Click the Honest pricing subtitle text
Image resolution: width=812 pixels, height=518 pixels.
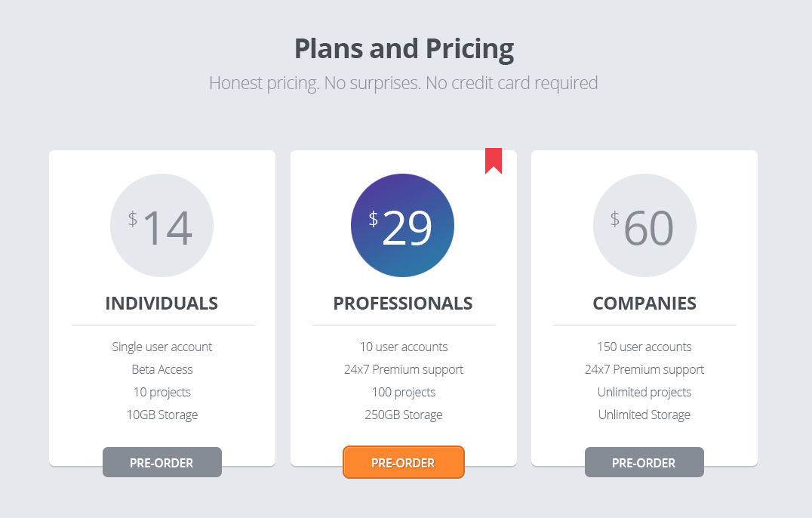(403, 82)
